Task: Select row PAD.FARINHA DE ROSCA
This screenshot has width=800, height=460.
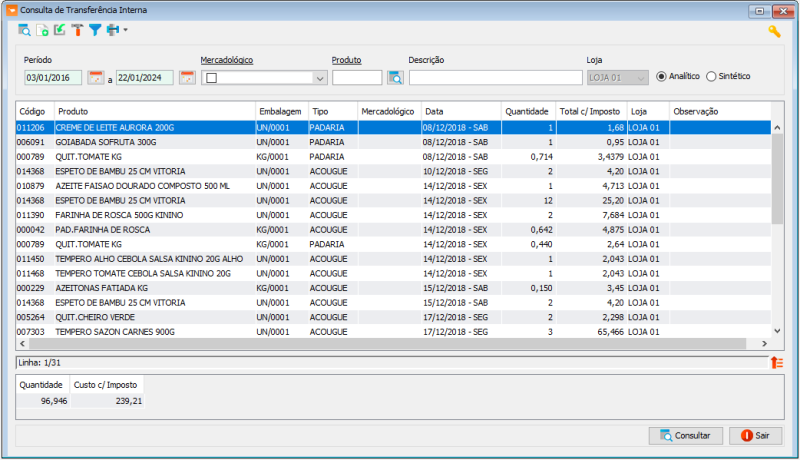Action: (x=393, y=230)
